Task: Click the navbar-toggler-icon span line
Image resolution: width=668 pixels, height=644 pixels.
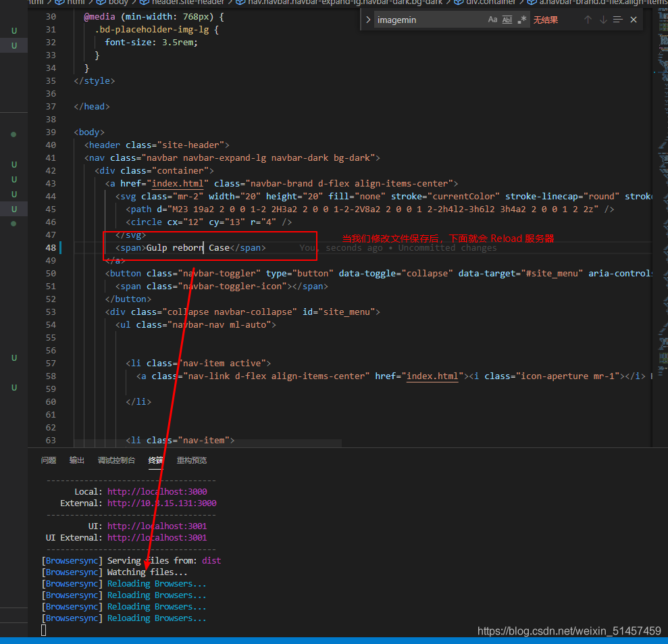Action: point(222,286)
